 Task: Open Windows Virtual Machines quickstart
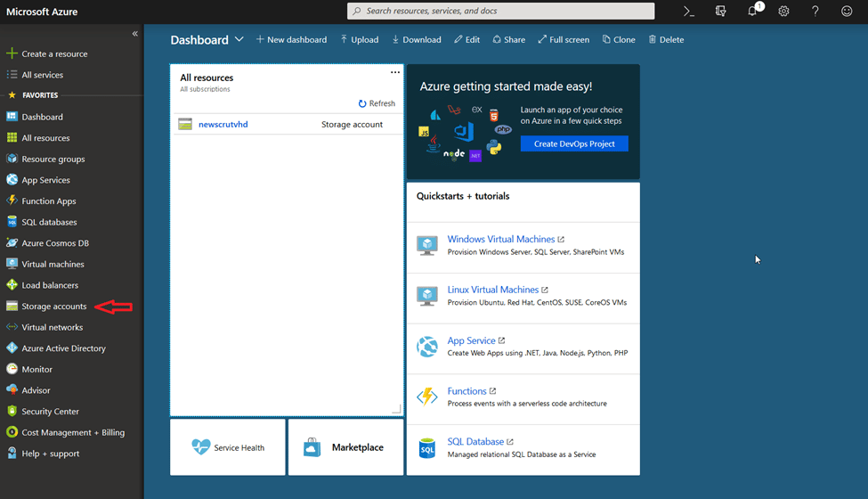pyautogui.click(x=501, y=240)
